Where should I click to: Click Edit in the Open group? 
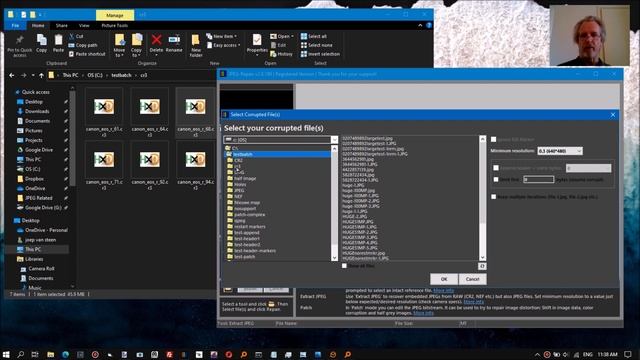click(x=278, y=45)
